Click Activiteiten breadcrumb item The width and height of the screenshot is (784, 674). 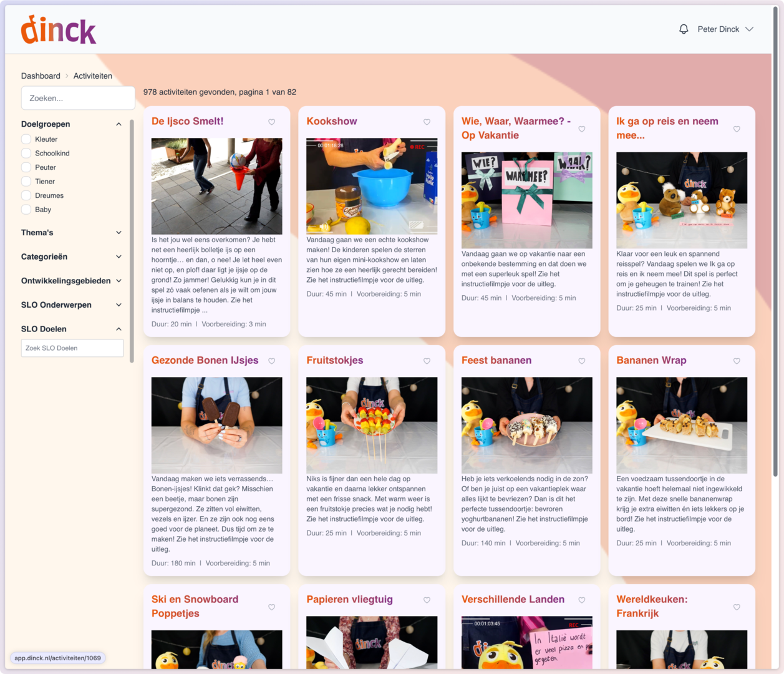coord(93,76)
